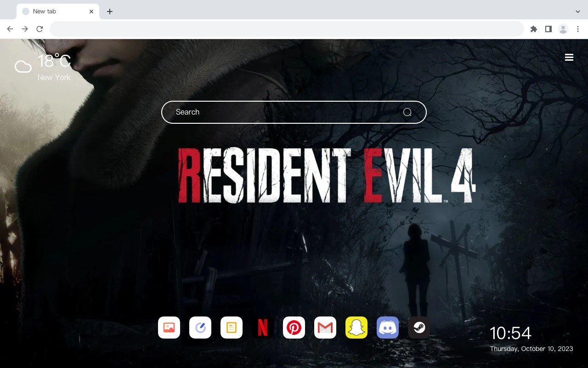
Task: Open the user profile avatar
Action: click(x=563, y=29)
